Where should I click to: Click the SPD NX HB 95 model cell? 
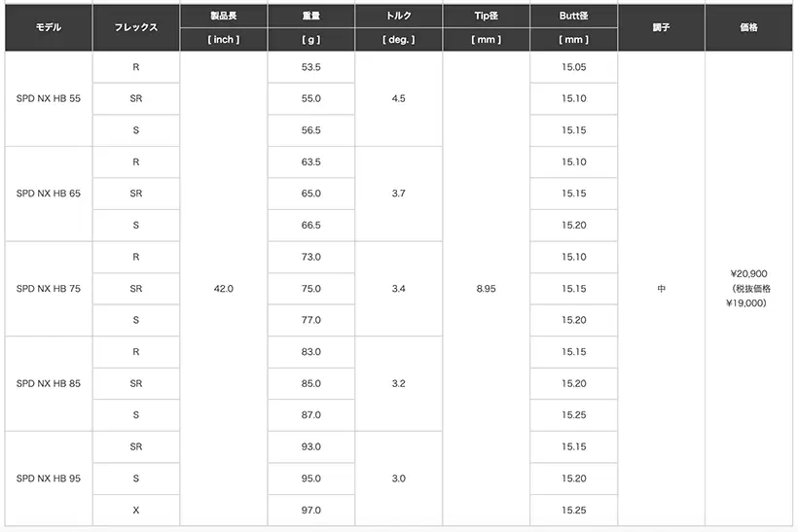click(x=48, y=479)
